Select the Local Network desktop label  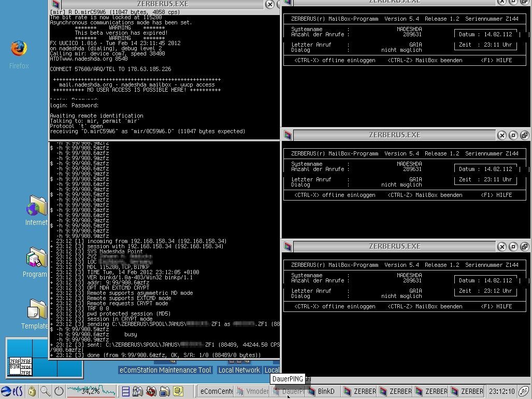pyautogui.click(x=239, y=370)
